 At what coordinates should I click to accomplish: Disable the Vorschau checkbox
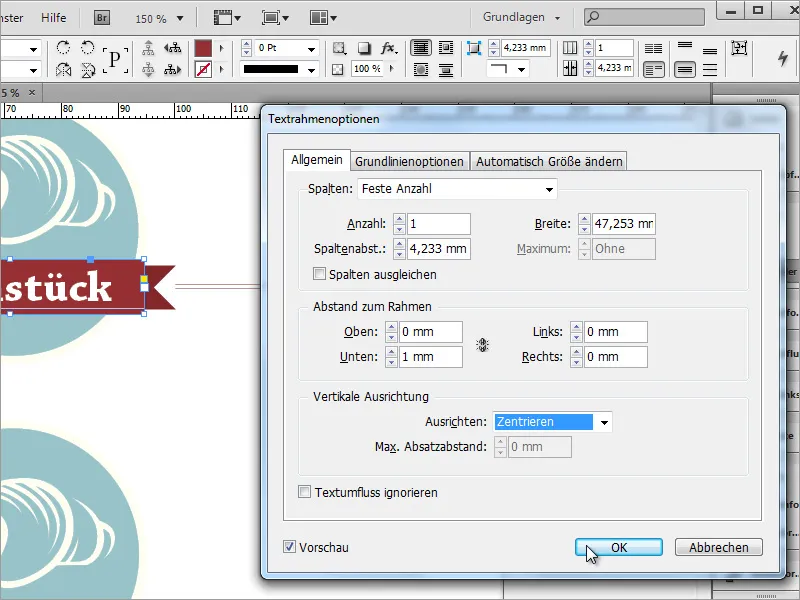click(289, 547)
